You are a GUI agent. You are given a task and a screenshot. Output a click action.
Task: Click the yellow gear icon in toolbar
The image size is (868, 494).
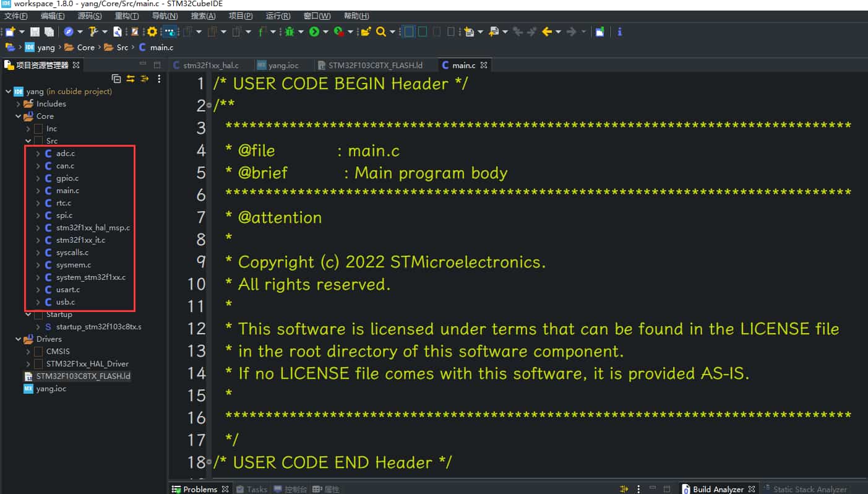[x=152, y=32]
